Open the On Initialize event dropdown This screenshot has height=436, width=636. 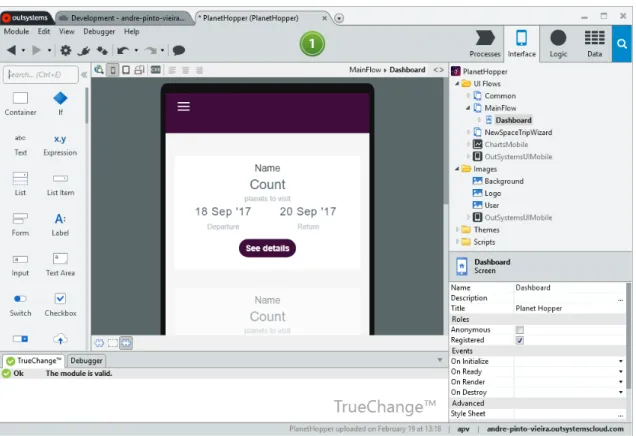(x=621, y=361)
